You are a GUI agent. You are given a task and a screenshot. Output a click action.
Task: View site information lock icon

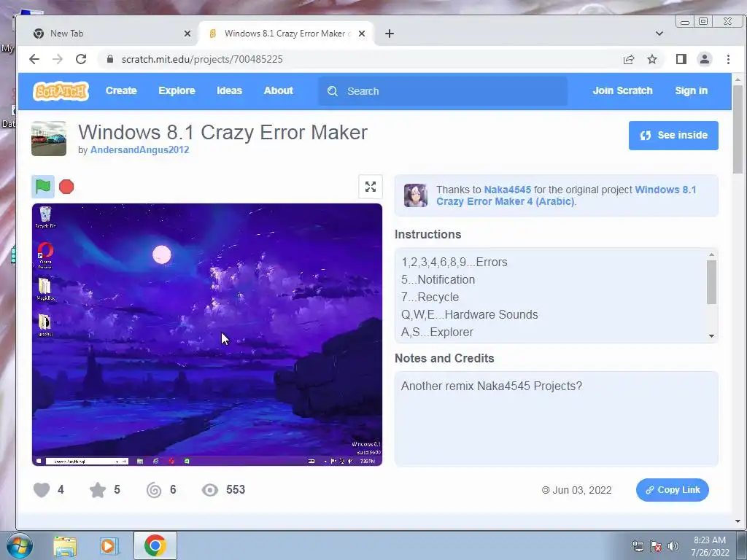(110, 59)
